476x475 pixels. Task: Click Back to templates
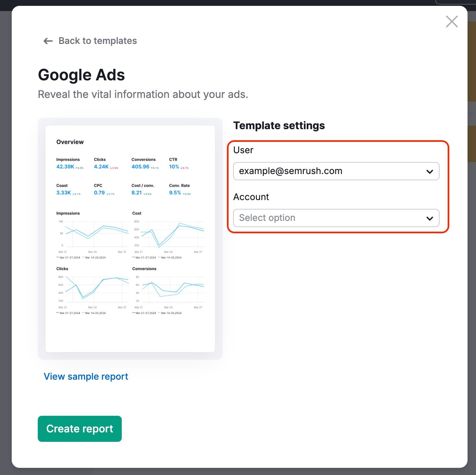98,41
